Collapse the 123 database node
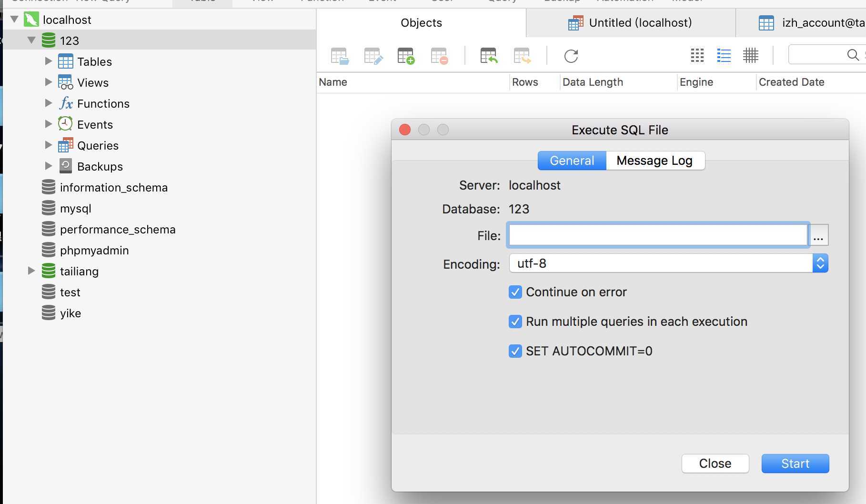 [x=31, y=40]
